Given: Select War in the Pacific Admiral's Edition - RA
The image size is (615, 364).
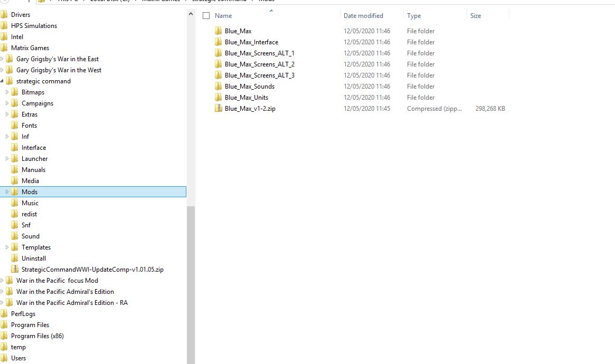Looking at the screenshot, I should (x=72, y=303).
